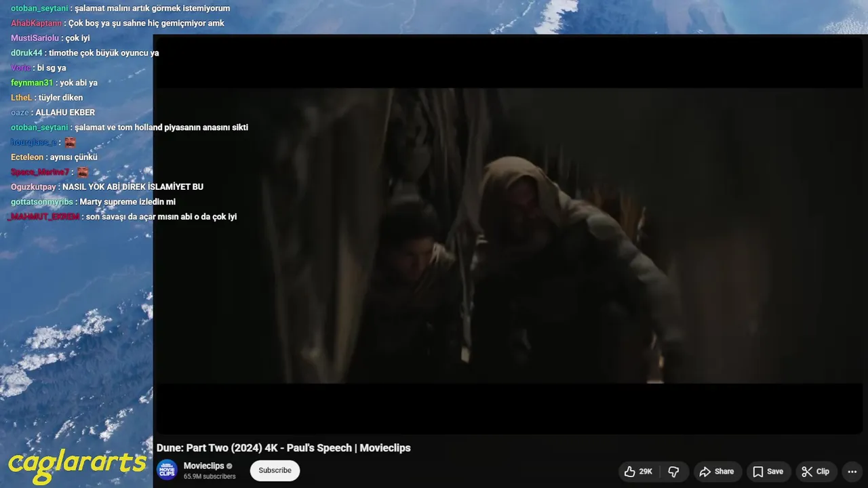Share the Dune Part Two video
The height and width of the screenshot is (488, 868).
[717, 472]
